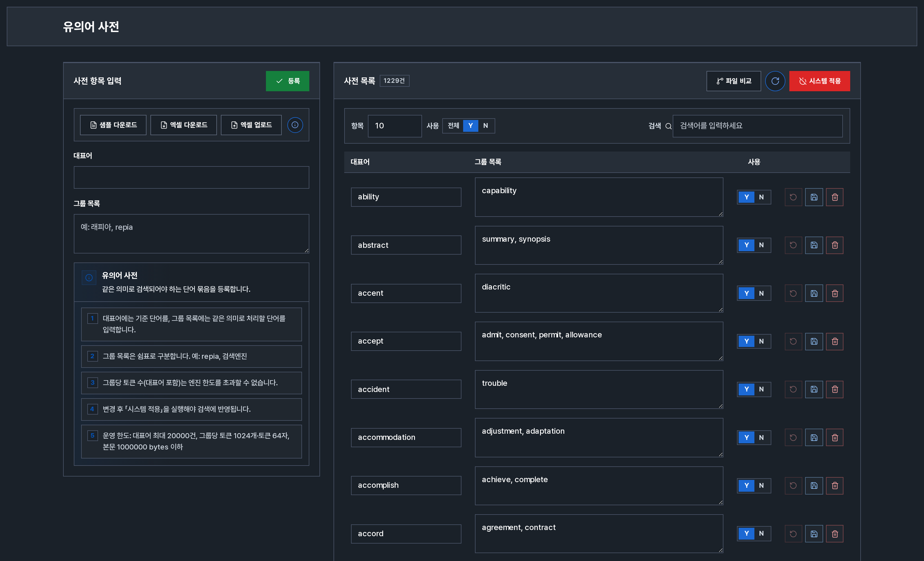Filter list by 사용 N option
This screenshot has height=561, width=924.
(x=486, y=126)
